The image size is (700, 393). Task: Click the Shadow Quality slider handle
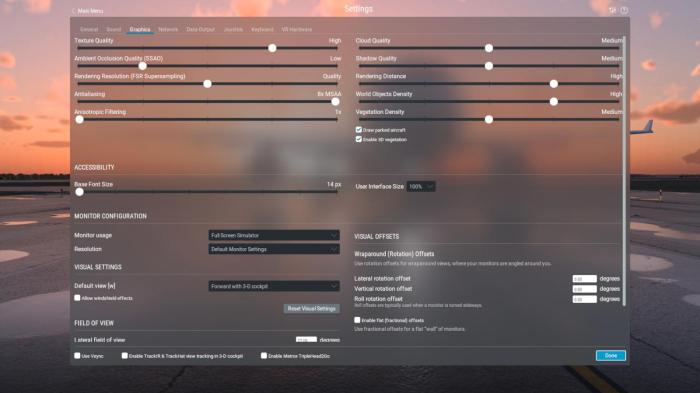[489, 66]
